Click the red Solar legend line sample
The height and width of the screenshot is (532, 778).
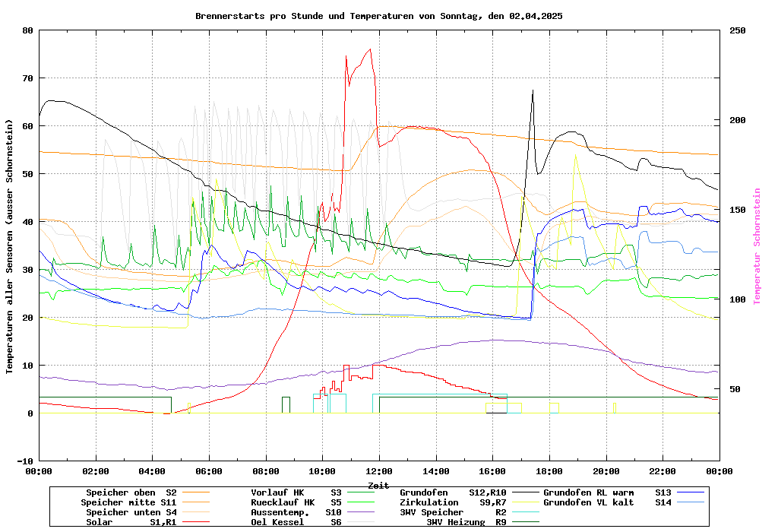click(196, 522)
